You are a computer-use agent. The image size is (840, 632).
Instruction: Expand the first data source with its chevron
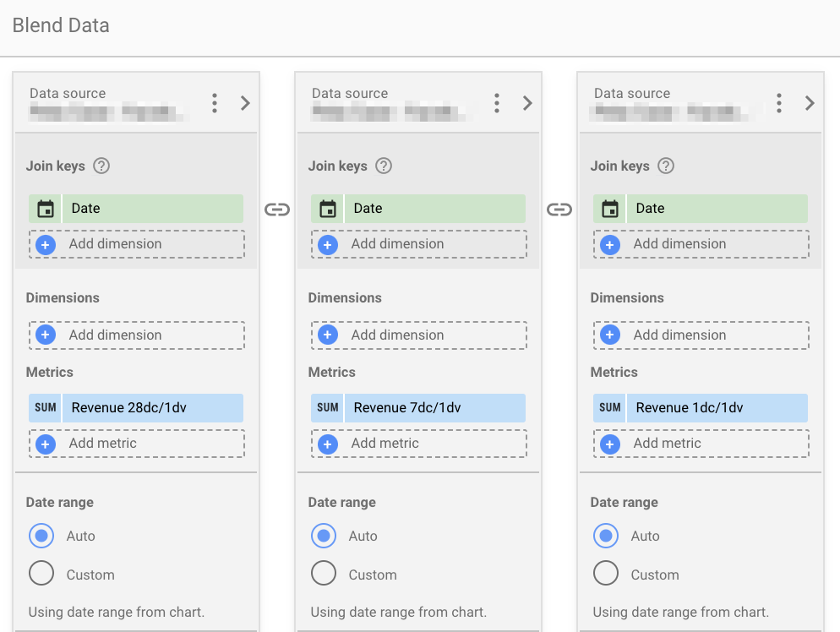coord(245,102)
